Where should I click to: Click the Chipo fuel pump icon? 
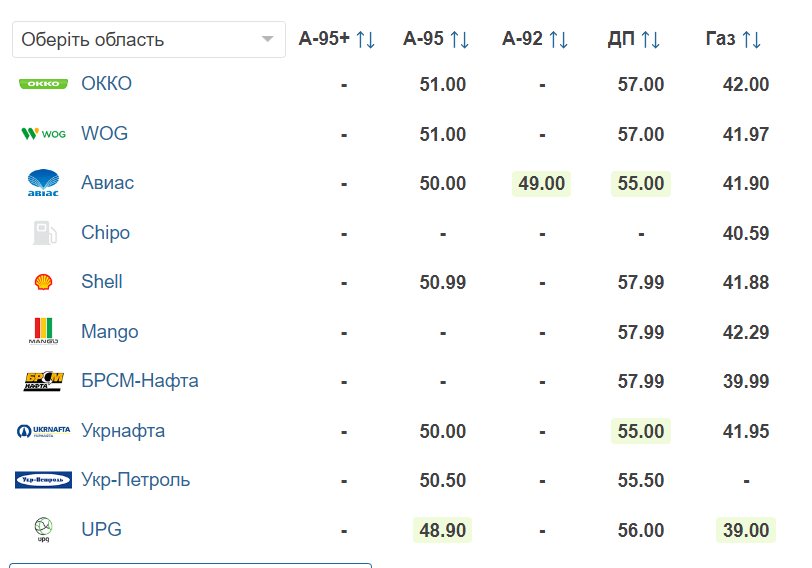click(45, 232)
